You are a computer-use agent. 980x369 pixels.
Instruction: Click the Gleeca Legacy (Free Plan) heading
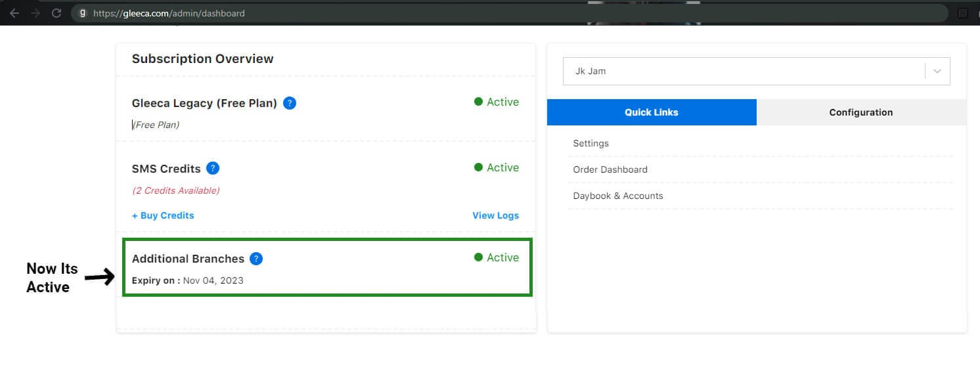(204, 103)
